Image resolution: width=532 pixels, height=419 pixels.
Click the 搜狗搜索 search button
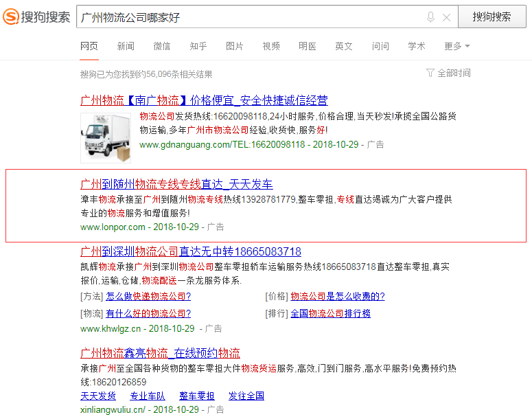point(492,16)
